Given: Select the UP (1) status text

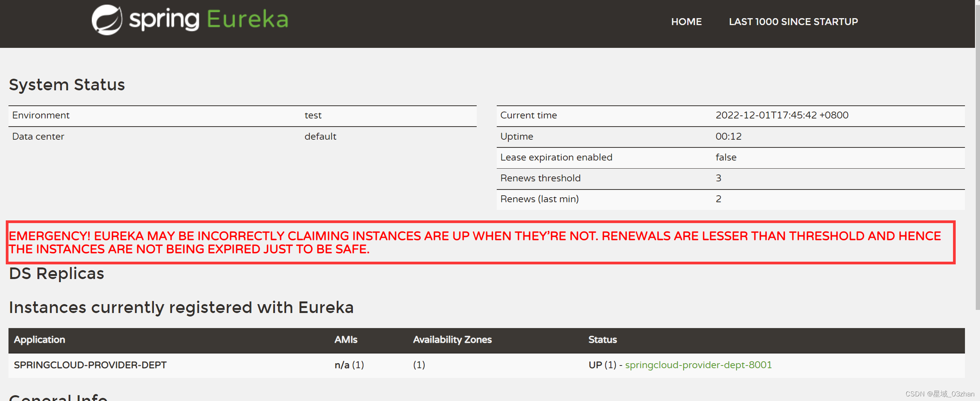Looking at the screenshot, I should coord(602,365).
